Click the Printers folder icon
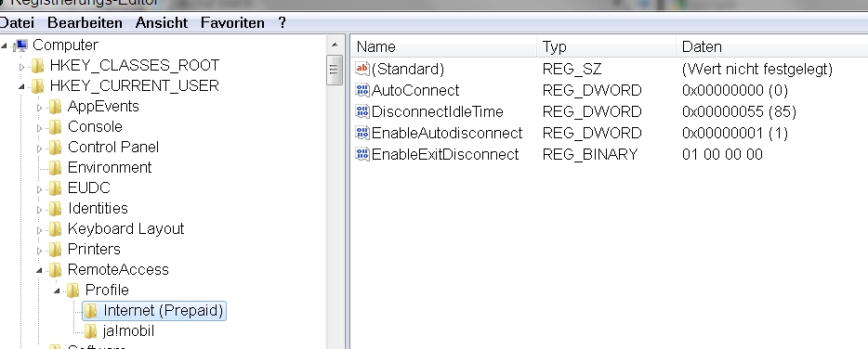 pyautogui.click(x=56, y=250)
